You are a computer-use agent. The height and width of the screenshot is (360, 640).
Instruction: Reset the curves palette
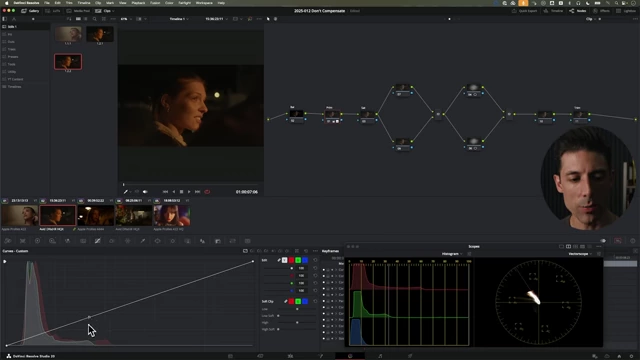point(306,251)
